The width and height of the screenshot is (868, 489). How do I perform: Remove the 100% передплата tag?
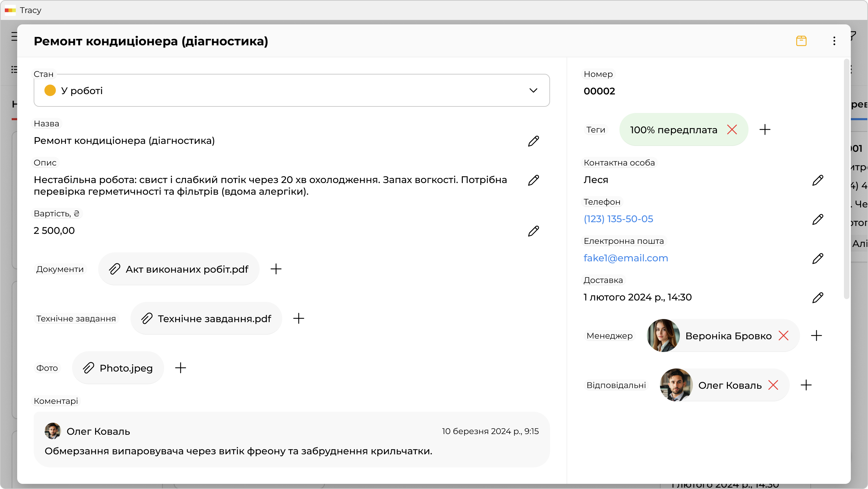point(732,130)
